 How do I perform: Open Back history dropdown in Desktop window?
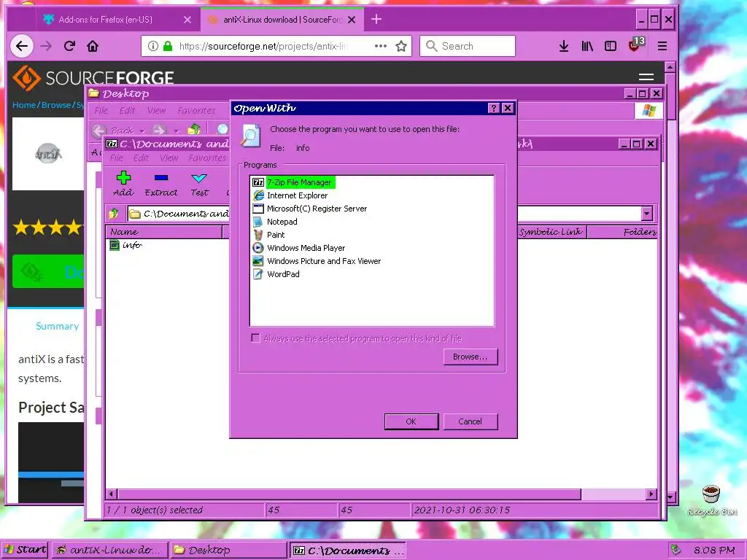[142, 131]
